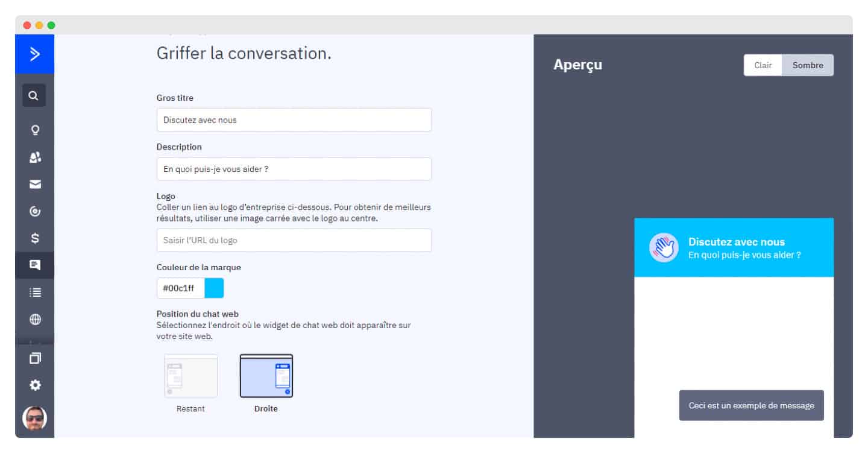The width and height of the screenshot is (868, 453).
Task: Select the Clair preview mode
Action: coord(763,65)
